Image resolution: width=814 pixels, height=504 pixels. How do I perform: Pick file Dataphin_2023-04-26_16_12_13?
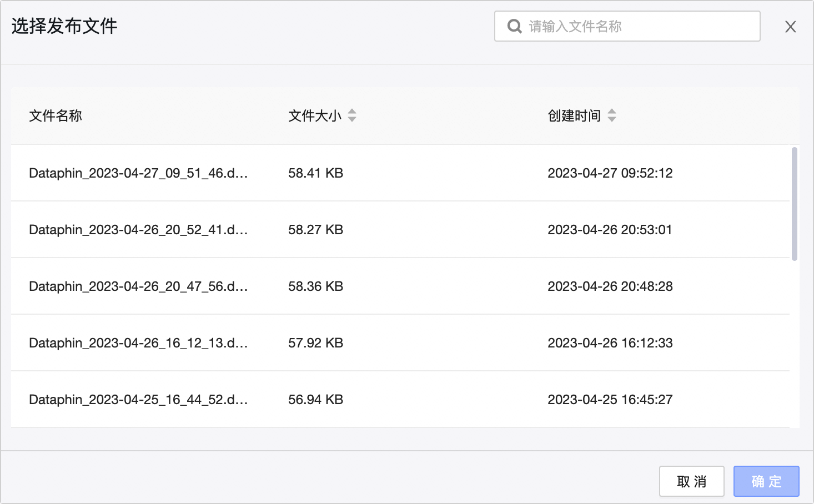(x=138, y=343)
